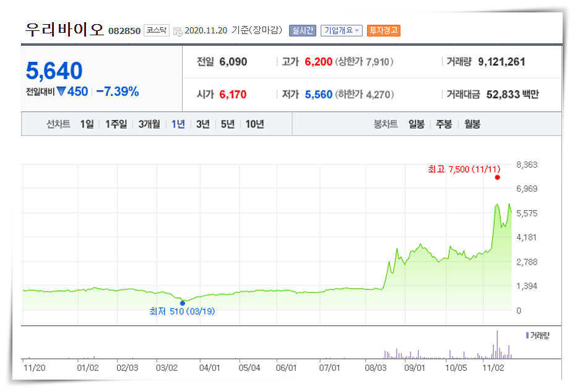Click the 하한가 4,270 text

tap(365, 95)
